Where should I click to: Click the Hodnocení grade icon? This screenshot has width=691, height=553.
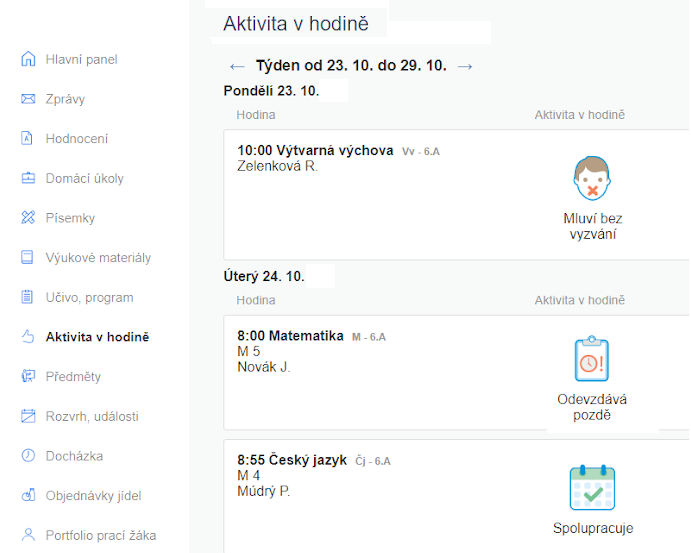pos(28,139)
